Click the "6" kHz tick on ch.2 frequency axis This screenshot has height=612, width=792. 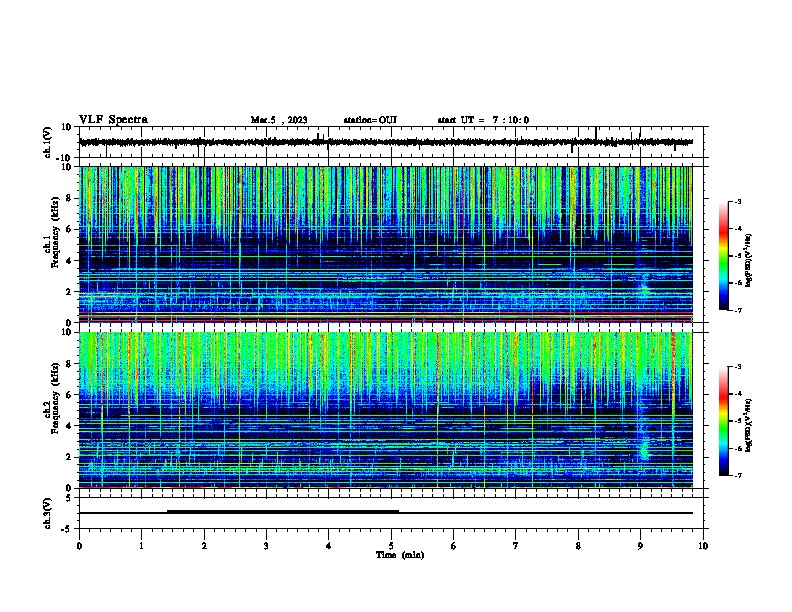point(69,395)
